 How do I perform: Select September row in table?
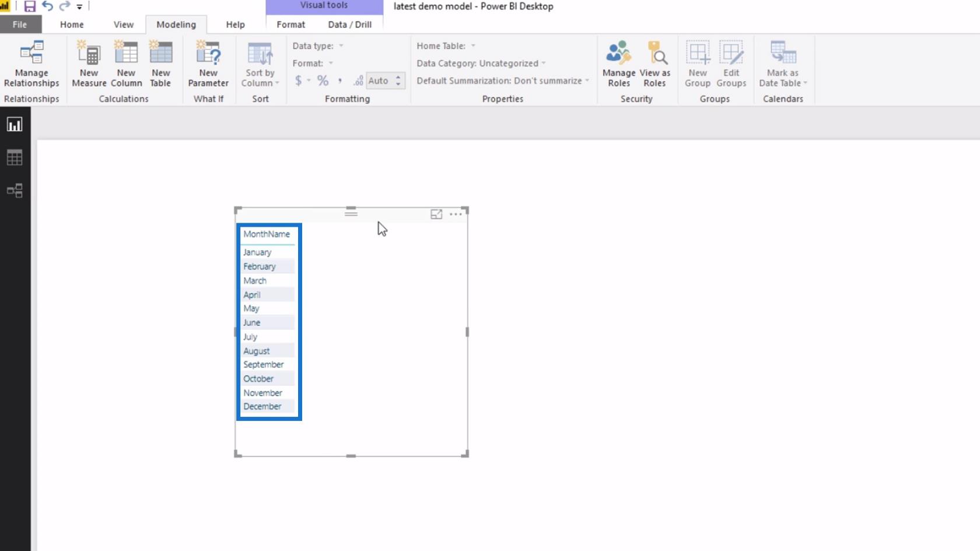point(268,364)
